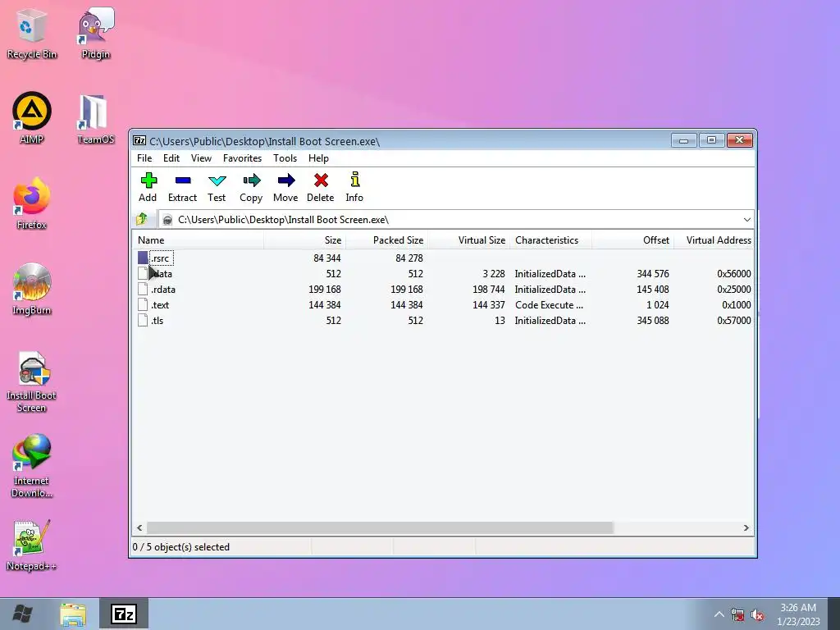Click the muted volume tray icon
This screenshot has width=840, height=630.
pos(757,615)
